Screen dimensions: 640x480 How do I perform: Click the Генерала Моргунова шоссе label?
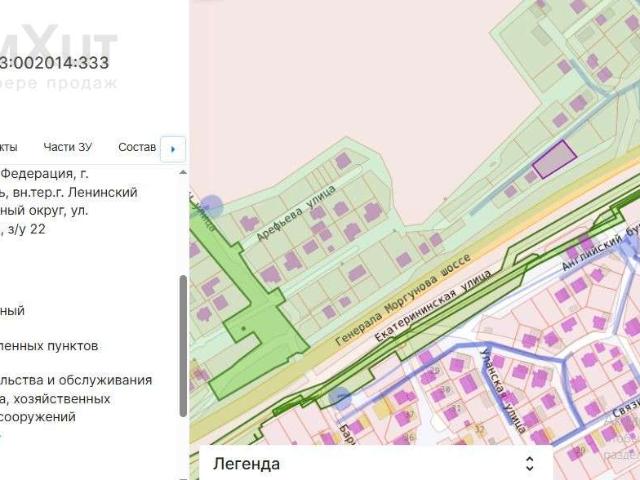pyautogui.click(x=403, y=300)
